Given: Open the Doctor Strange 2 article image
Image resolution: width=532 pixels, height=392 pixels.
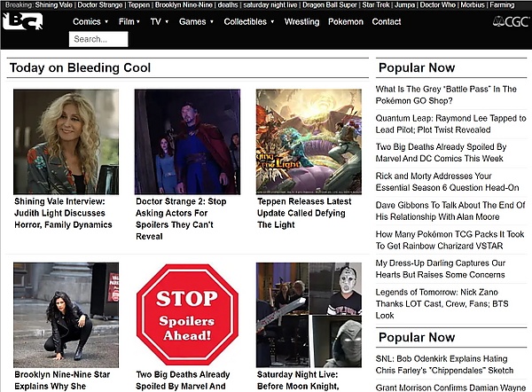Looking at the screenshot, I should 187,141.
